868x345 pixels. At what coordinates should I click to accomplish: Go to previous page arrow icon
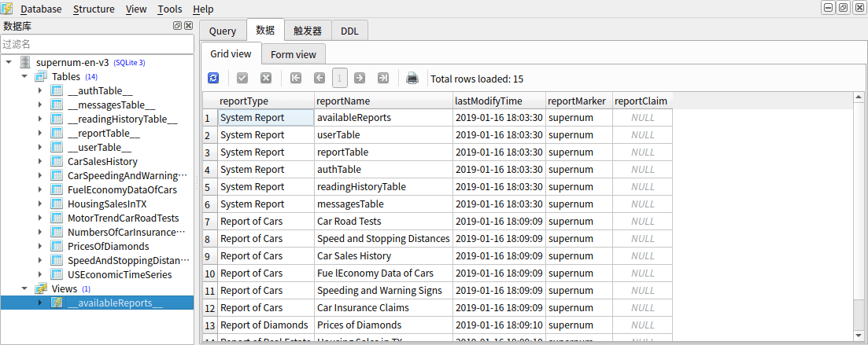click(x=319, y=79)
